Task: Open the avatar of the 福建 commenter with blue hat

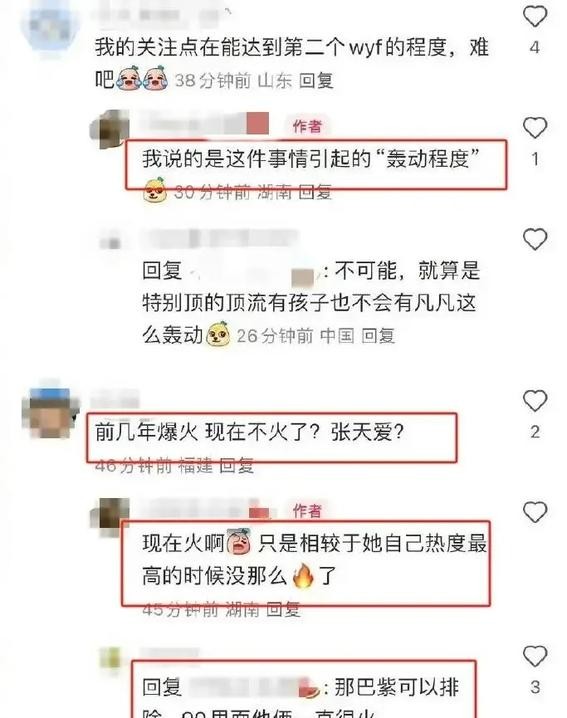Action: pyautogui.click(x=50, y=408)
